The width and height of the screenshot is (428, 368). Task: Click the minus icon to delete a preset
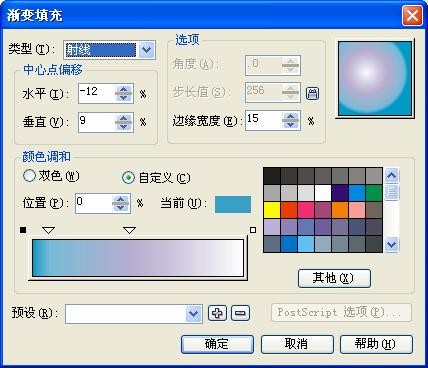click(x=240, y=313)
